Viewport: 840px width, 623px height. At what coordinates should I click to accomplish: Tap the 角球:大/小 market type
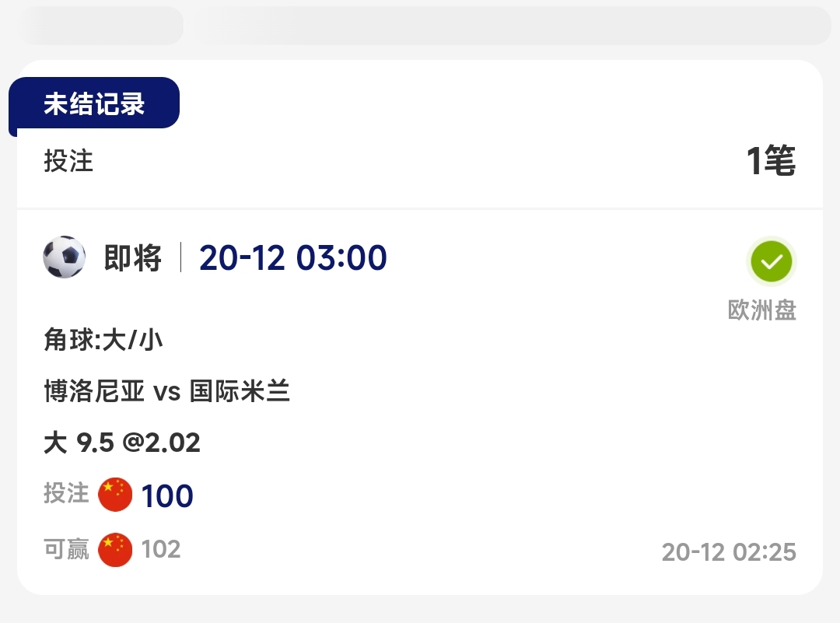coord(103,340)
